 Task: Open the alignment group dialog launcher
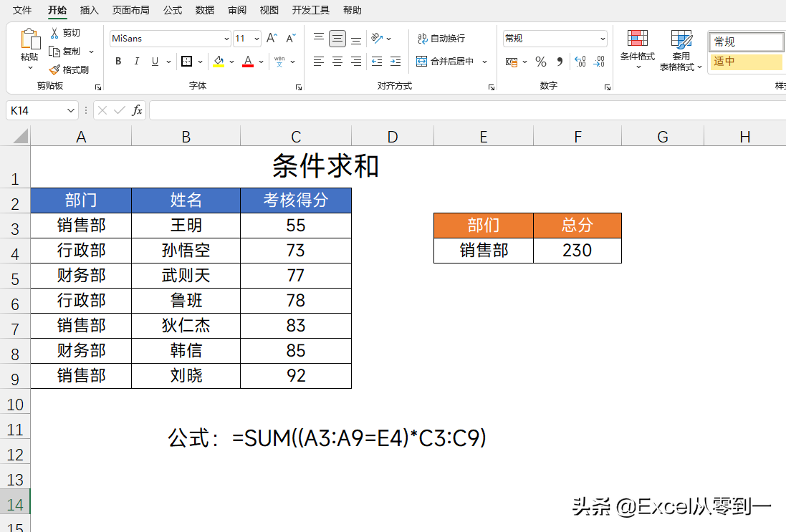pyautogui.click(x=492, y=87)
